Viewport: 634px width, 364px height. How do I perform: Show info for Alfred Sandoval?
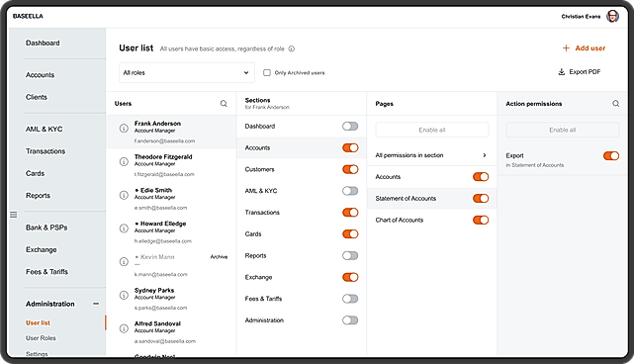point(124,328)
